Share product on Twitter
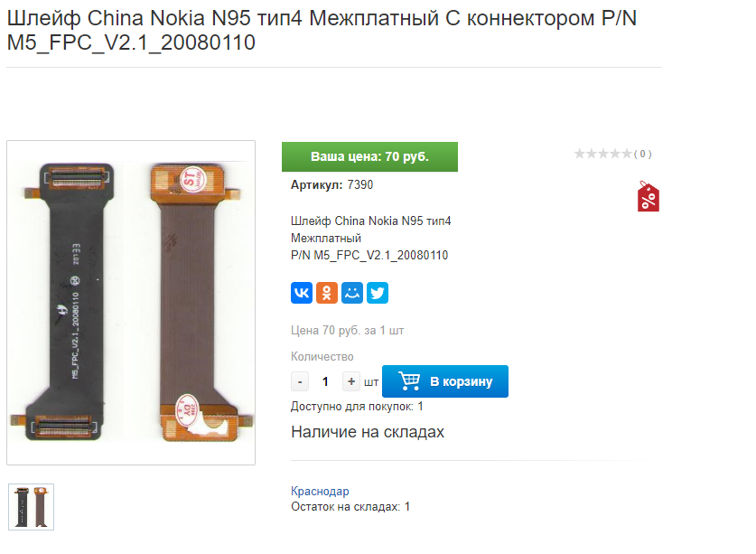The width and height of the screenshot is (756, 554). (x=378, y=293)
